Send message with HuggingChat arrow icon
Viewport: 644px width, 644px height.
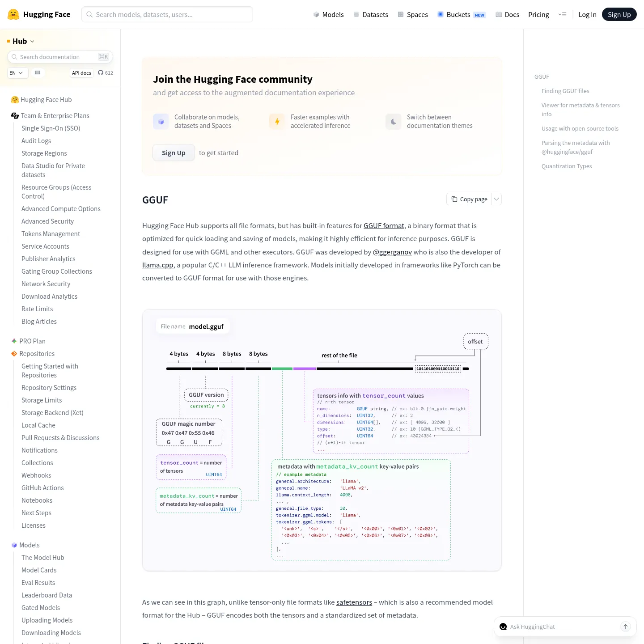pyautogui.click(x=626, y=627)
